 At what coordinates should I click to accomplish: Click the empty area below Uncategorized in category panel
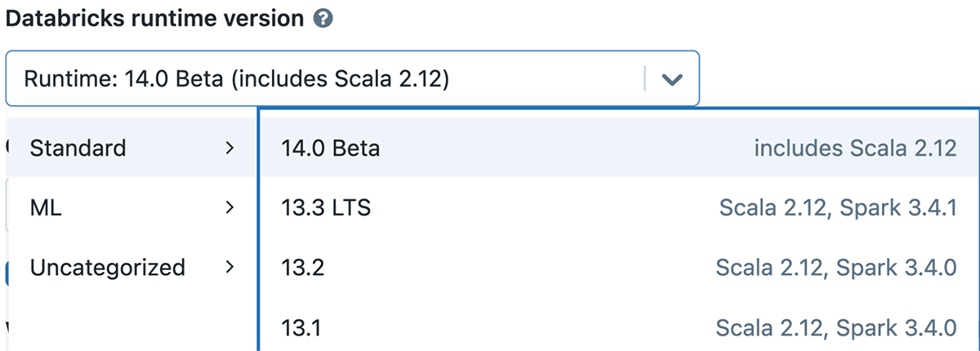pyautogui.click(x=131, y=322)
